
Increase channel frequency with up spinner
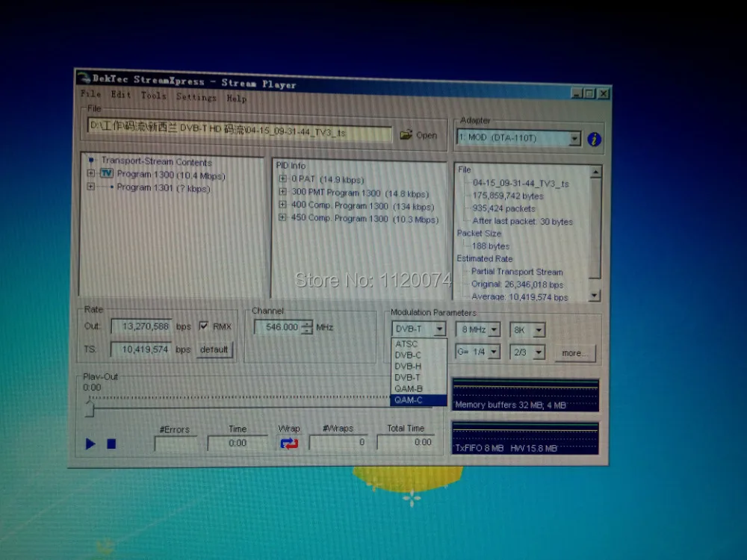[x=308, y=324]
